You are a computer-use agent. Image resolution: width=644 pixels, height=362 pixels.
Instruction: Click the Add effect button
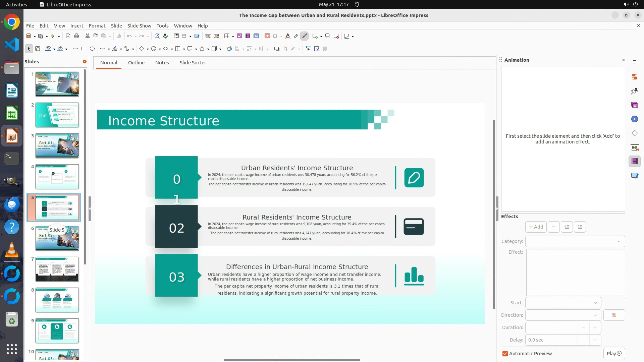click(x=536, y=227)
